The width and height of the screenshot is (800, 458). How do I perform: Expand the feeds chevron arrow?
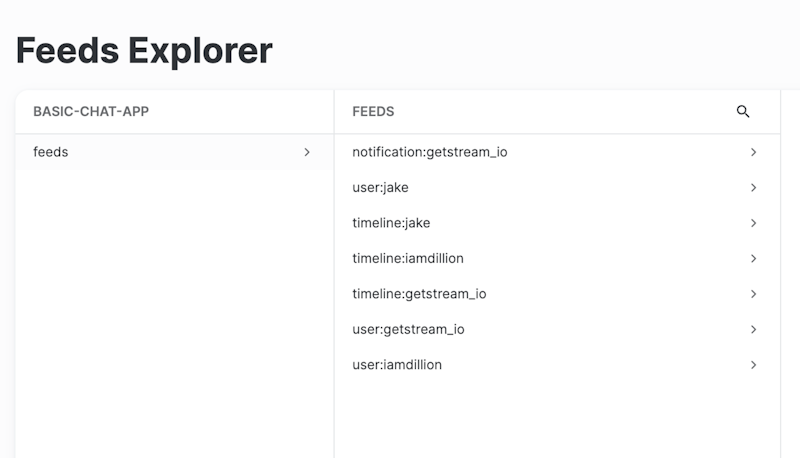(307, 152)
